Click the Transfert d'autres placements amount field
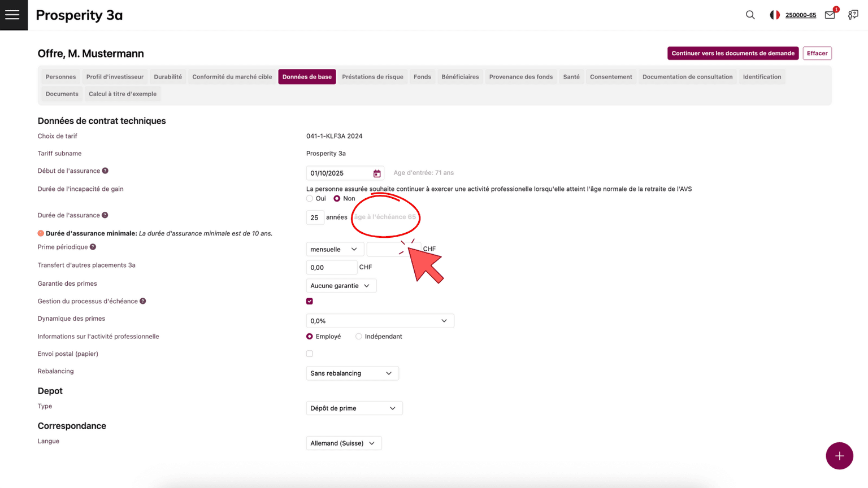 (x=331, y=267)
